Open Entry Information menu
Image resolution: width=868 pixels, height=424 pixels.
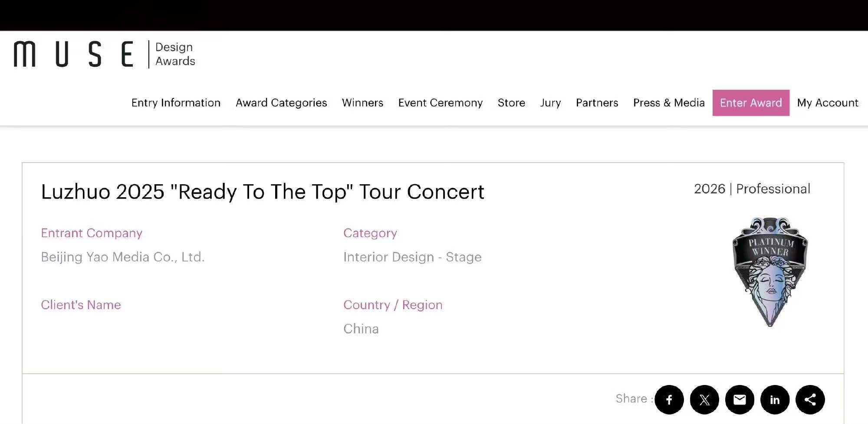[176, 103]
